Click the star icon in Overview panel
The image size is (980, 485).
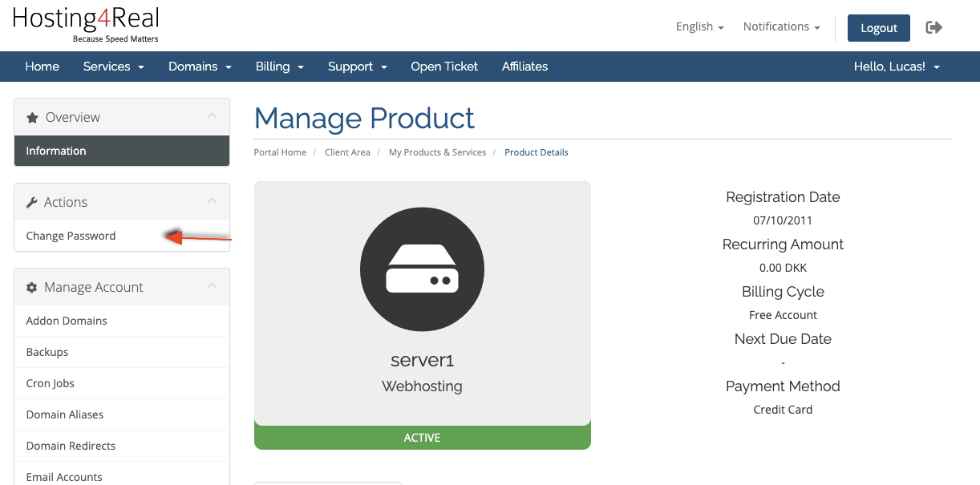coord(32,118)
